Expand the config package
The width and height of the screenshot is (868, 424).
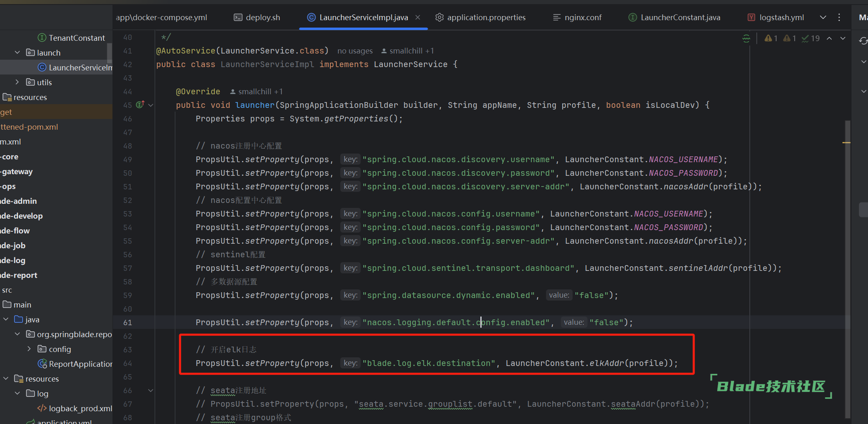click(29, 349)
